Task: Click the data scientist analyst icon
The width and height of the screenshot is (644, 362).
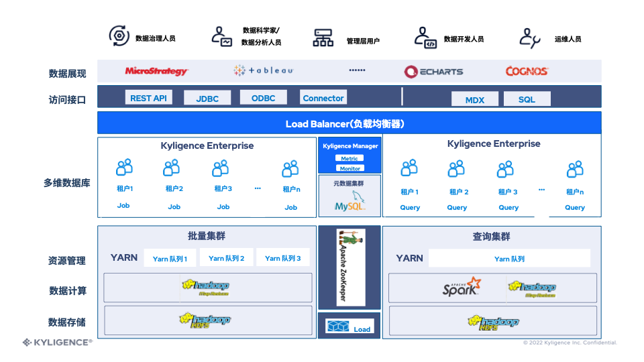Action: click(222, 36)
